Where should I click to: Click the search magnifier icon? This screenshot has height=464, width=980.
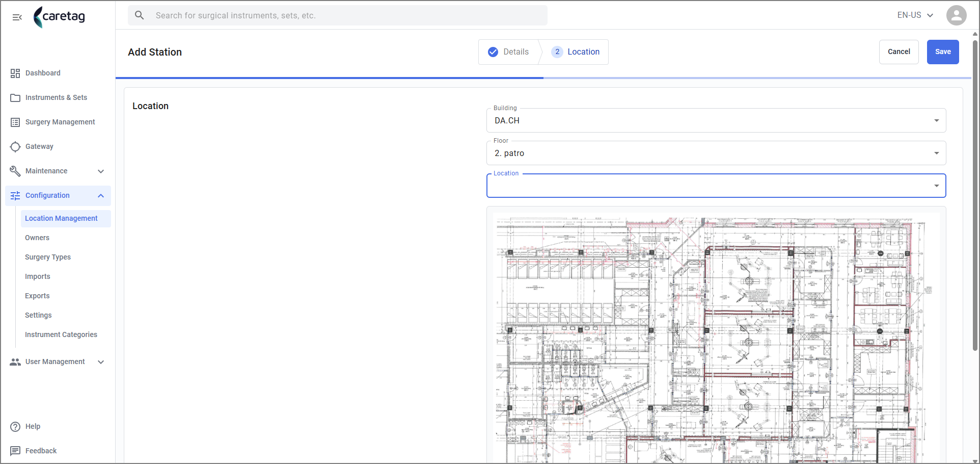pyautogui.click(x=139, y=15)
